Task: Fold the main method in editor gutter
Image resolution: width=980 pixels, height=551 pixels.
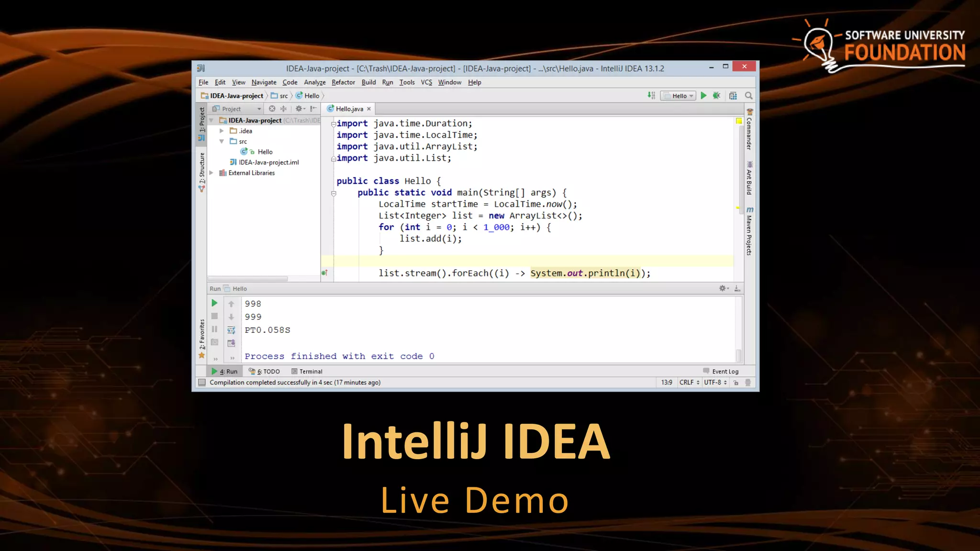Action: (334, 194)
